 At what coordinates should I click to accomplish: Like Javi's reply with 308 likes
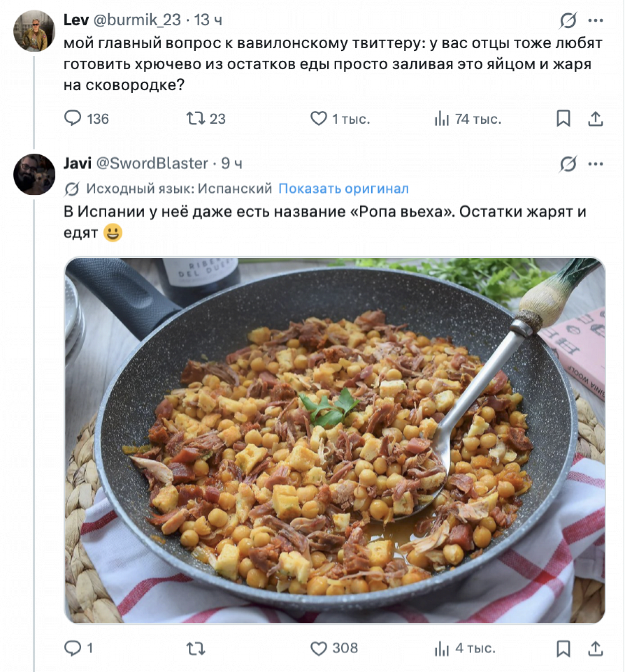point(319,648)
